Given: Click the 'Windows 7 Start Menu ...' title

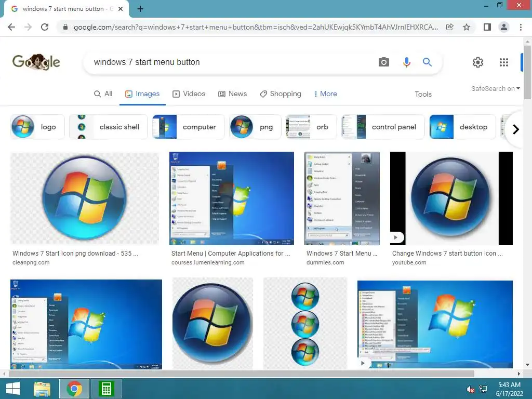Looking at the screenshot, I should tap(342, 254).
